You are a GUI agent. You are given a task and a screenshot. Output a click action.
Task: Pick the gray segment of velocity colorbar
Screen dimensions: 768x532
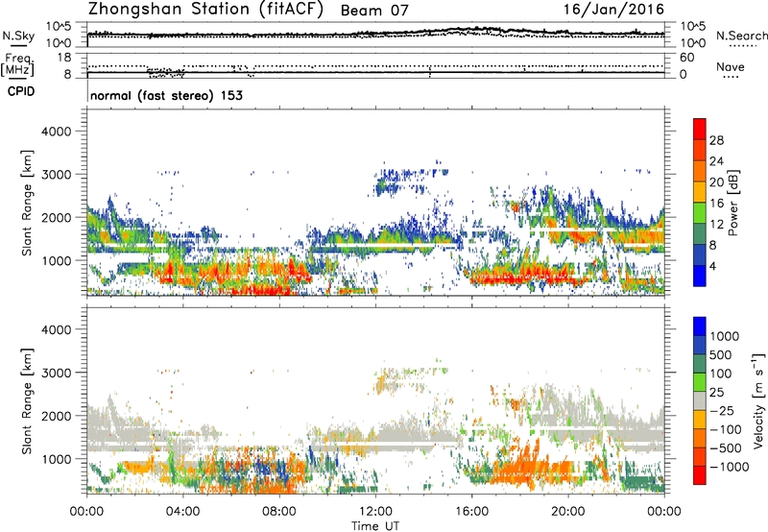pos(700,400)
